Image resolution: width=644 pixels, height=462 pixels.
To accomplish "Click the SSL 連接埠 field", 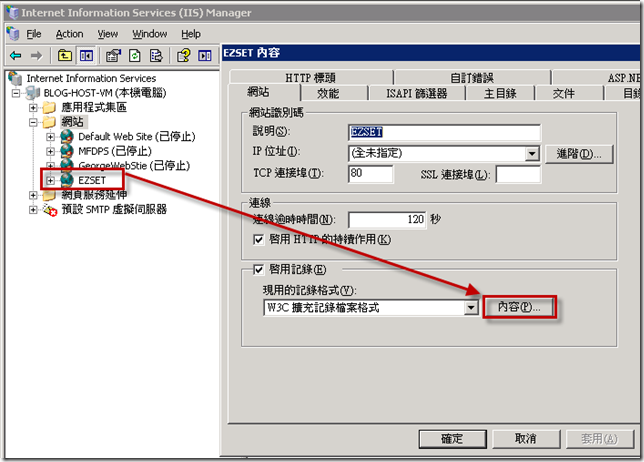I will (x=518, y=174).
